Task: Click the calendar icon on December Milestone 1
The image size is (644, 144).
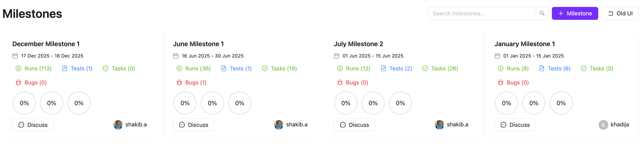Action: [15, 56]
